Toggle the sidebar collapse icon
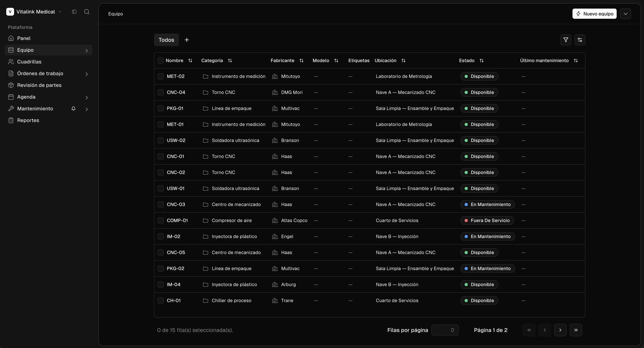Viewport: 644px width, 348px height. point(74,12)
